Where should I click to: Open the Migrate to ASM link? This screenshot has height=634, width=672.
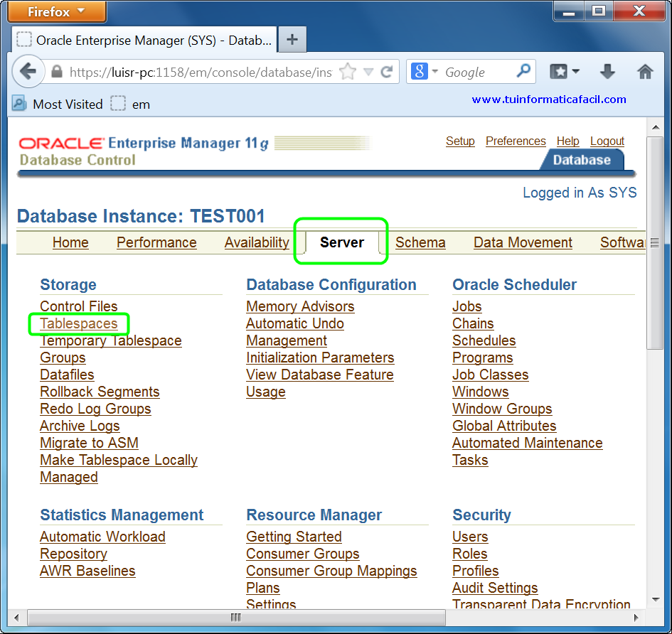(x=89, y=443)
